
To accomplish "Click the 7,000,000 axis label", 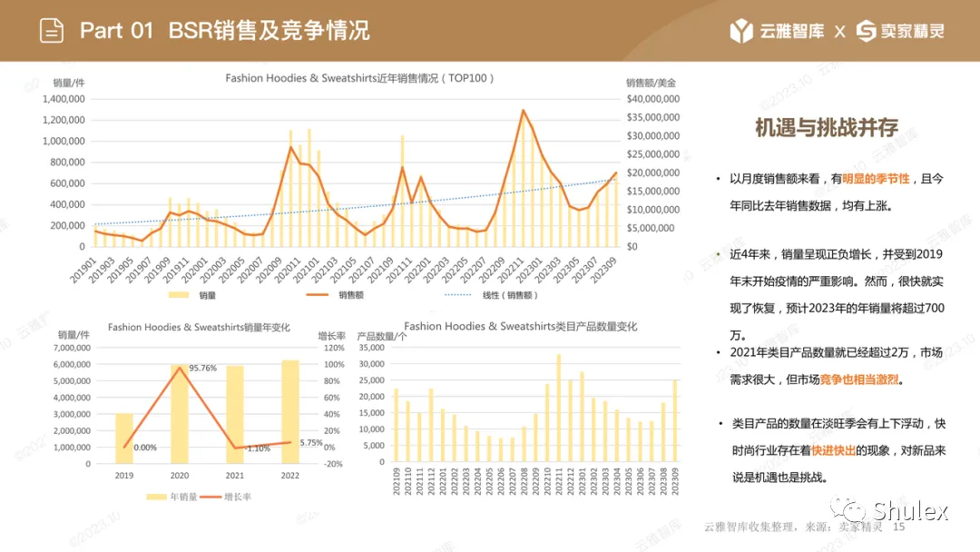I will [x=72, y=348].
